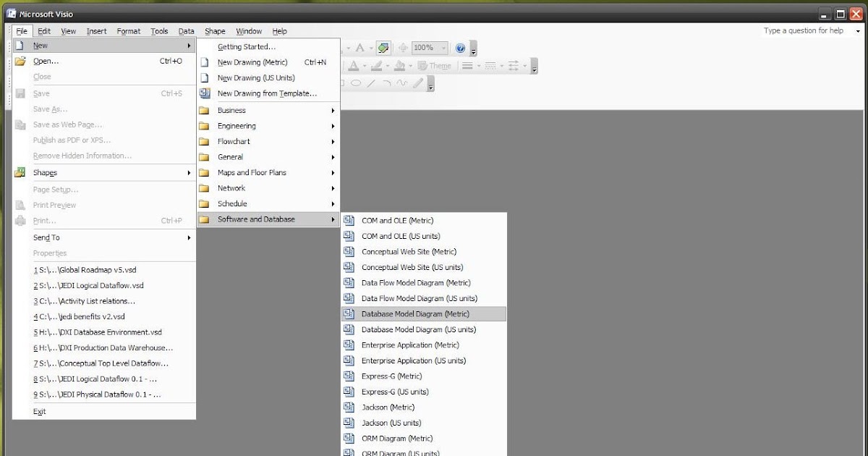
Task: Click the Font Color icon
Action: point(353,66)
